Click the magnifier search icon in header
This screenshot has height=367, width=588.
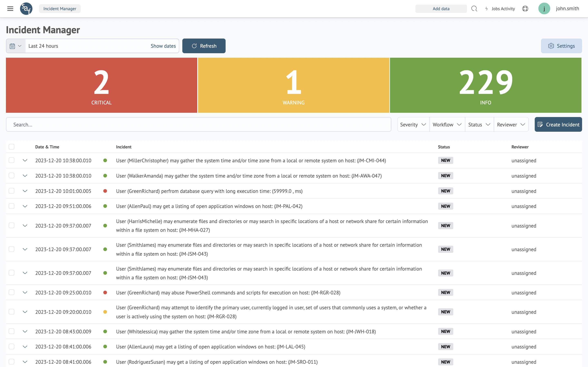(474, 9)
